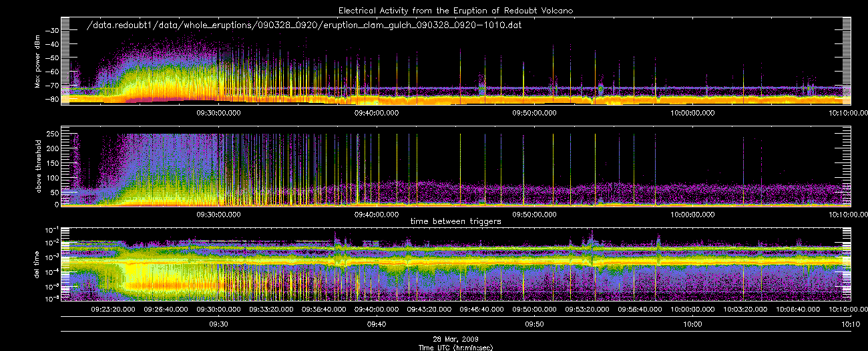Click the '200' tick on above threshold axis
Viewport: 868px width, 351px height.
(54, 148)
